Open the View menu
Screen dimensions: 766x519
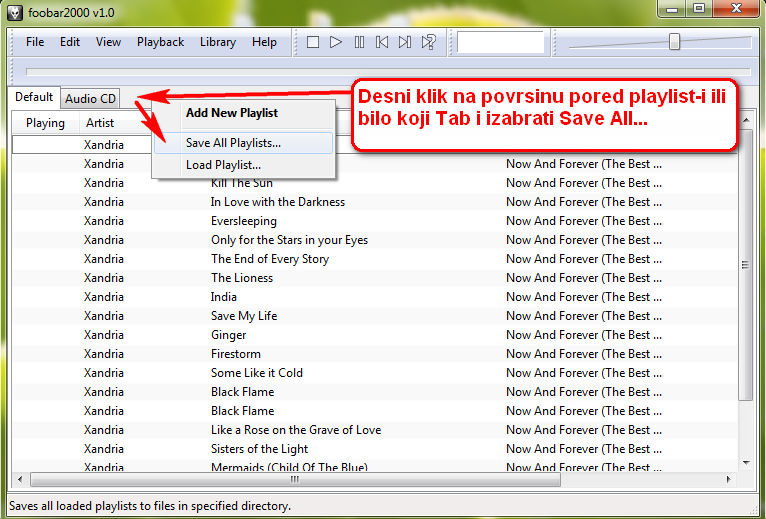coord(108,42)
